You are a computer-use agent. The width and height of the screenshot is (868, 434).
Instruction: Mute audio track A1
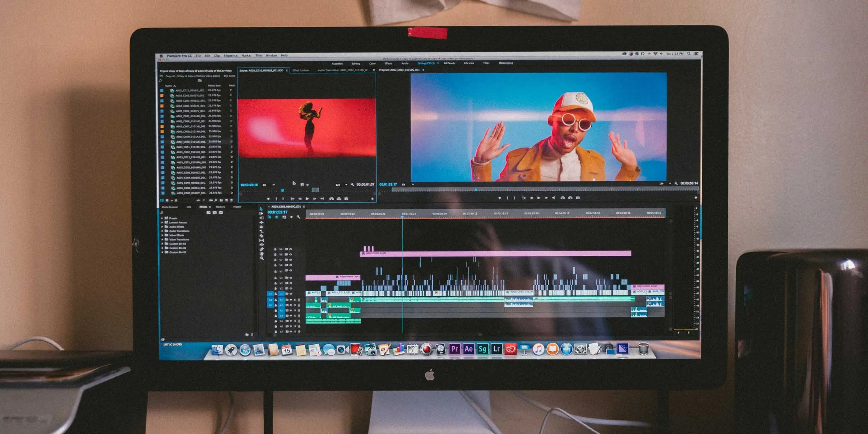[x=291, y=300]
